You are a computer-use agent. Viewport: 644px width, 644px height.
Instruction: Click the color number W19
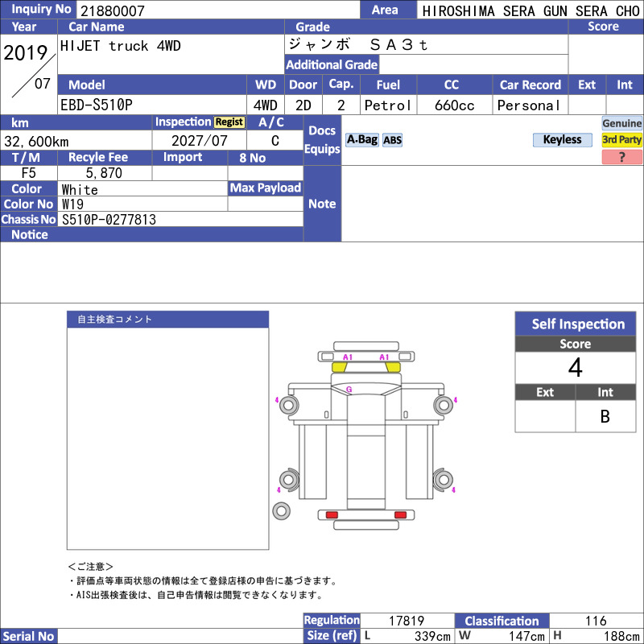click(72, 204)
